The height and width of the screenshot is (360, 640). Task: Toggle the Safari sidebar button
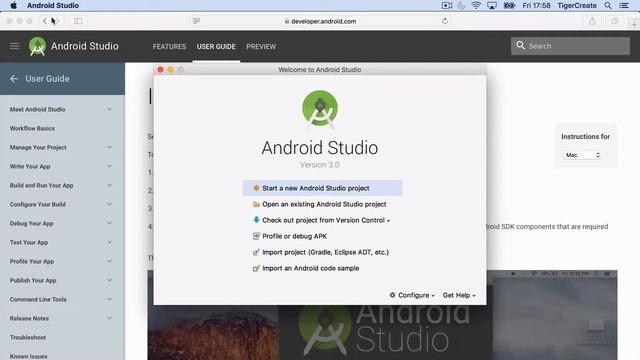[78, 21]
